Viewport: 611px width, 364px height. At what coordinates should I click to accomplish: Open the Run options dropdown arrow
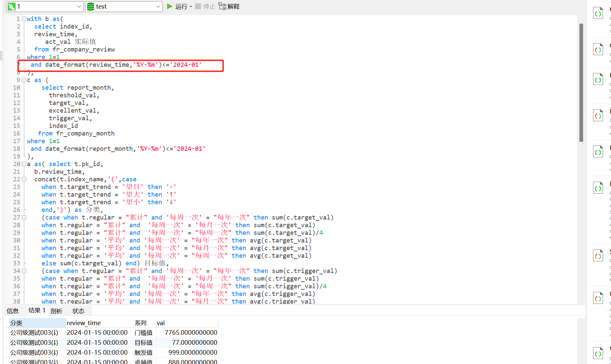[x=191, y=6]
